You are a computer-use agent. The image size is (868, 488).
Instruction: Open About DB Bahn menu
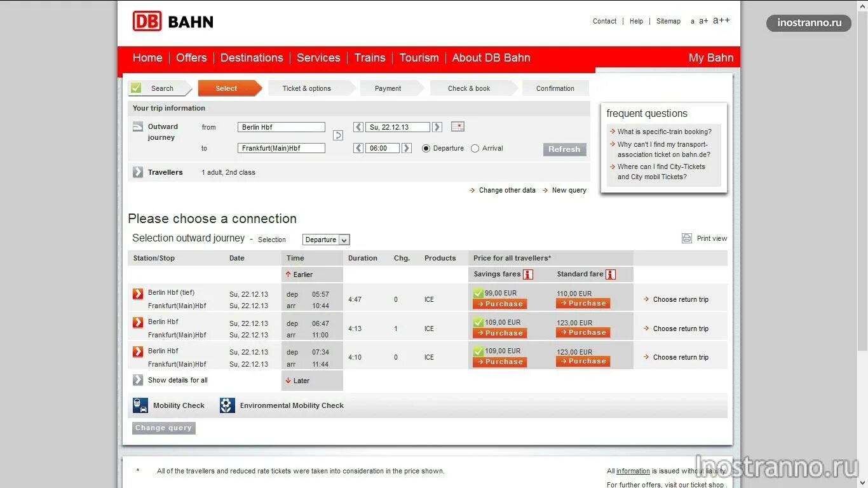(491, 58)
